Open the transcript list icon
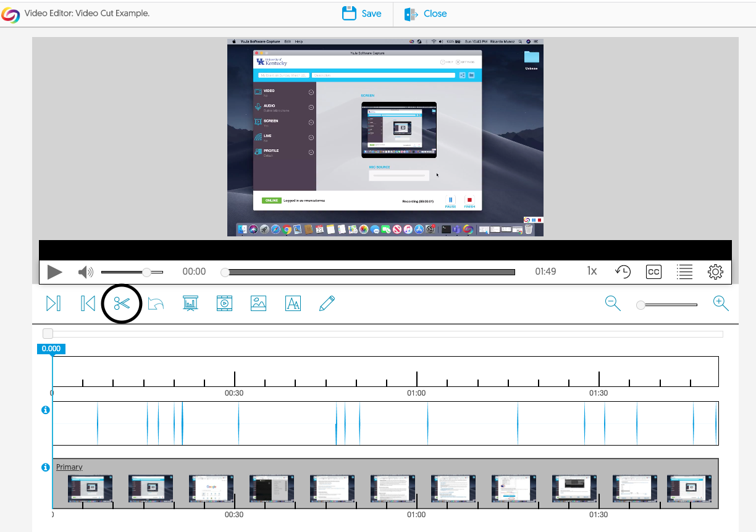Viewport: 756px width, 532px height. 684,272
